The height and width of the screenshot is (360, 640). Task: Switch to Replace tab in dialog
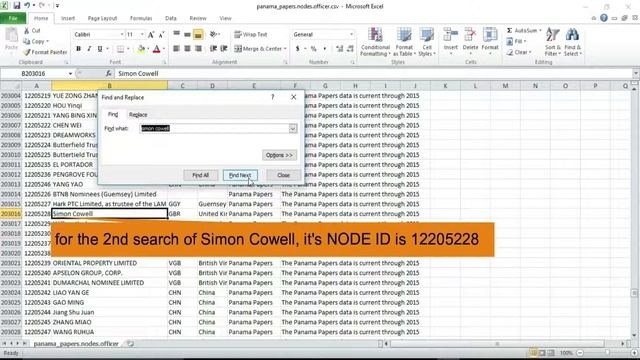pos(138,115)
